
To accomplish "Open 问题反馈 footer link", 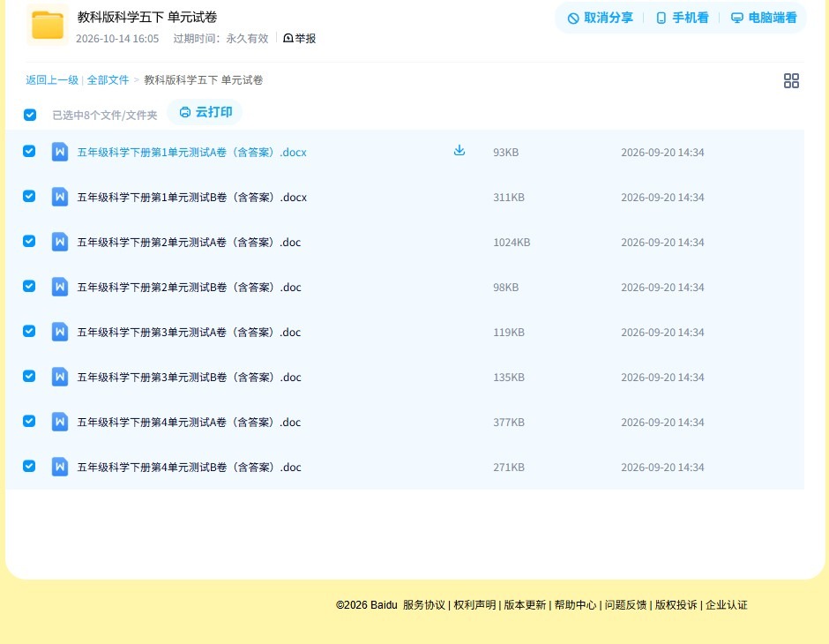I will click(x=625, y=605).
